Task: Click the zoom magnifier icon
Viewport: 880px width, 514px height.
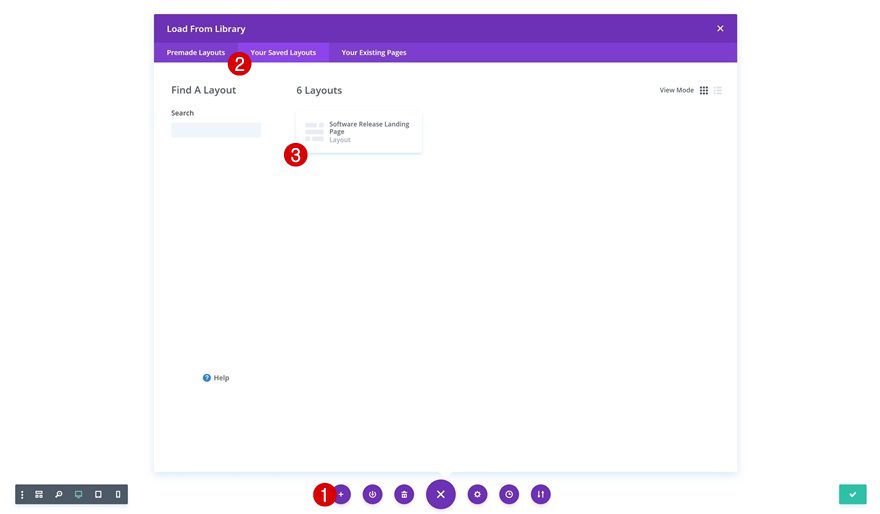Action: coord(58,494)
